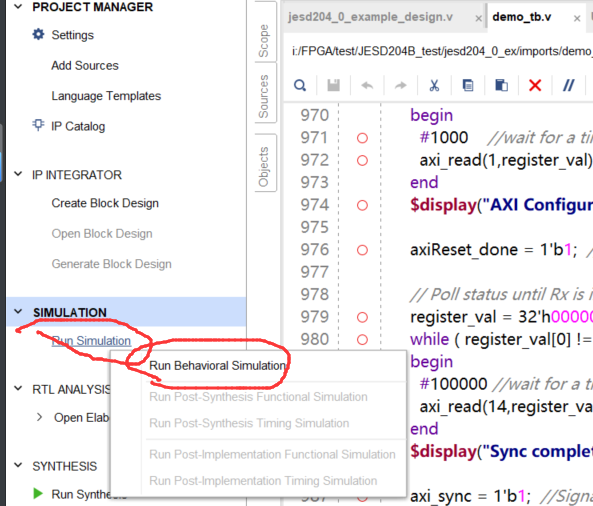Viewport: 593px width, 506px height.
Task: Click the $display("Sync complete line
Action: tap(501, 451)
